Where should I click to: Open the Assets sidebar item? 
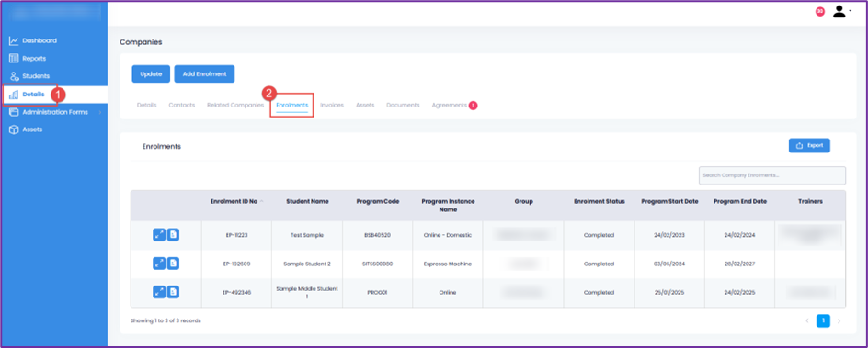tap(26, 129)
